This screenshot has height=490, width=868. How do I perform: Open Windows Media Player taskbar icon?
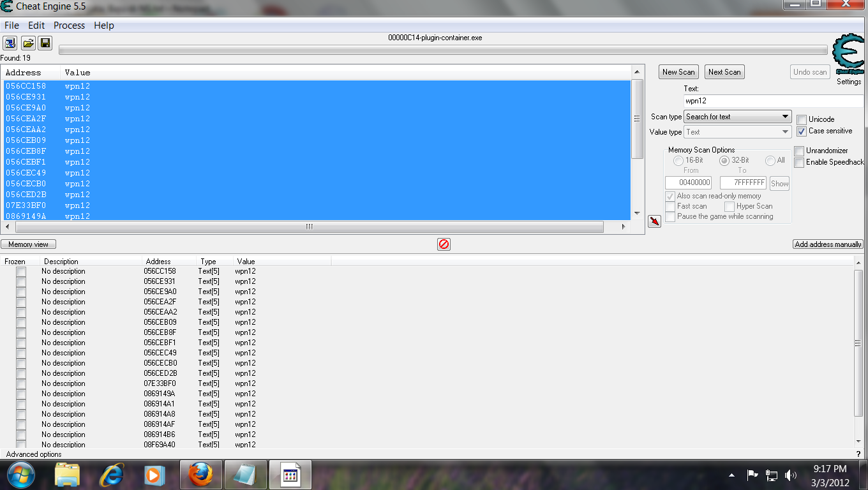[x=153, y=475]
